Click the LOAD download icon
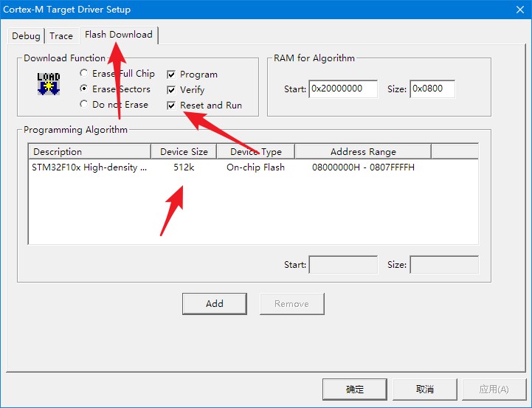This screenshot has height=408, width=532. pos(49,84)
